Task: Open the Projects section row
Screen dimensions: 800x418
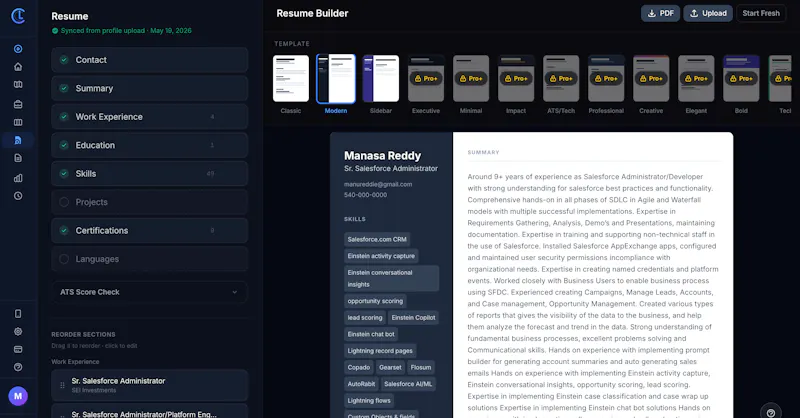Action: (149, 202)
